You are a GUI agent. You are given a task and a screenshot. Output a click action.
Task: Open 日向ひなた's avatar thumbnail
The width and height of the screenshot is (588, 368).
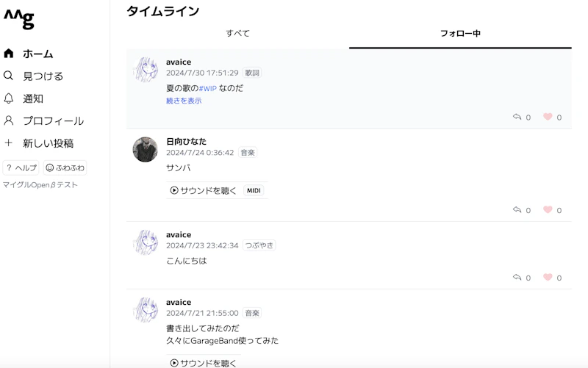(145, 149)
